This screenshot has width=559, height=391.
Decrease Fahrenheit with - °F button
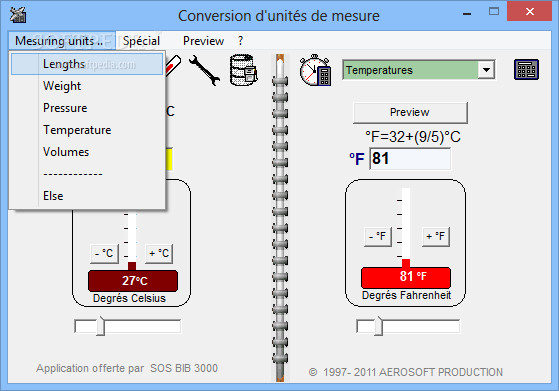pos(378,236)
